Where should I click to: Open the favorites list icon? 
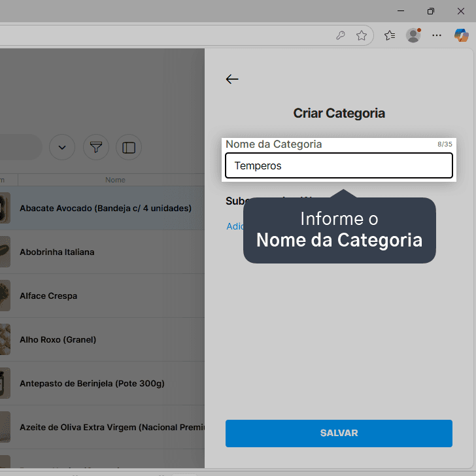(x=390, y=35)
